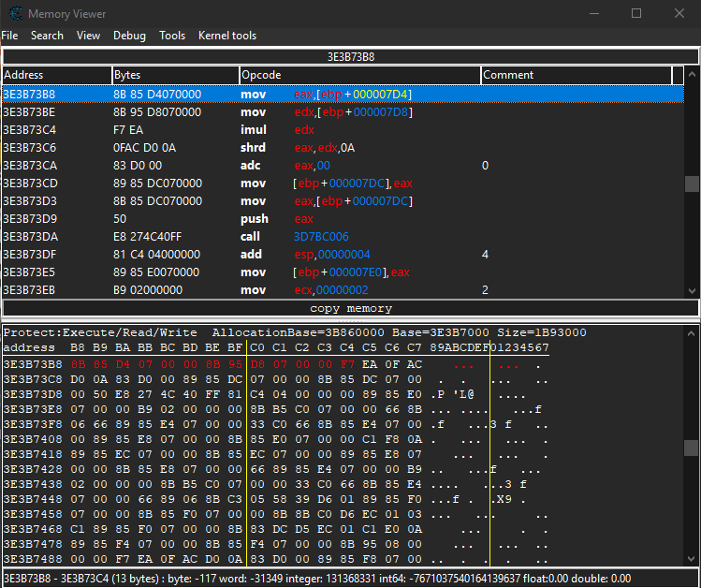This screenshot has width=701, height=588.
Task: Select the shrd eax,edx,0A instruction
Action: pos(343,148)
